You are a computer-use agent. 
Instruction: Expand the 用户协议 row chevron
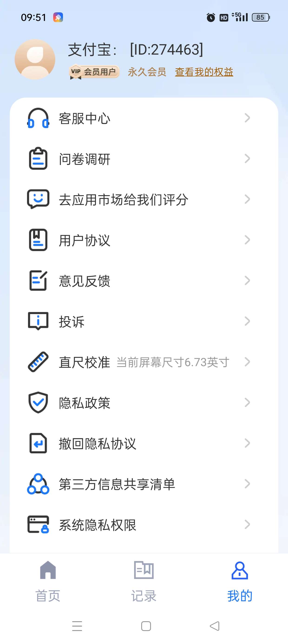[x=247, y=240]
